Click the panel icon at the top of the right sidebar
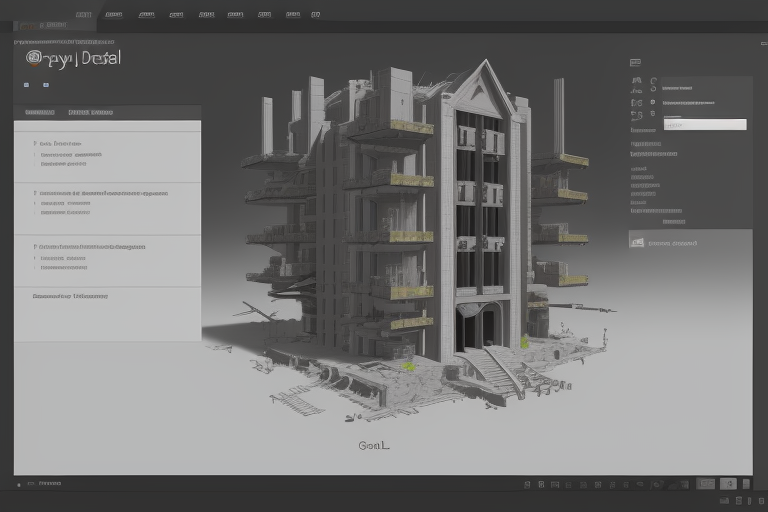The height and width of the screenshot is (512, 768). (635, 62)
